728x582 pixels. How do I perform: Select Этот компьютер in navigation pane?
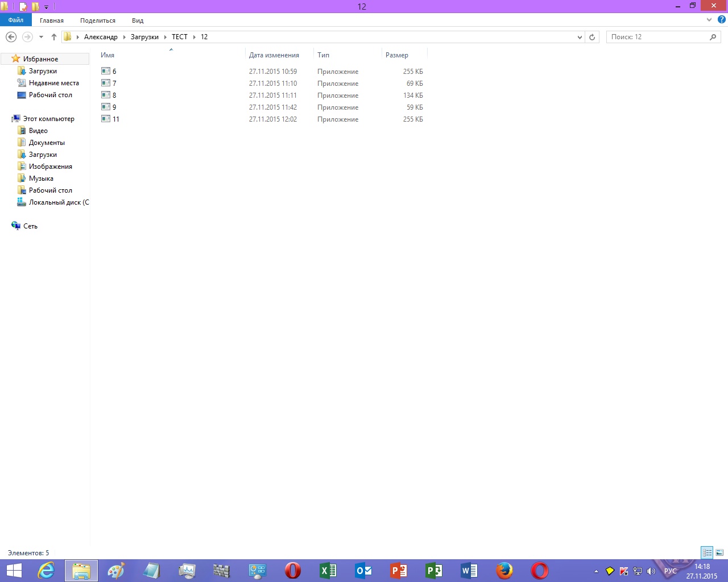49,119
